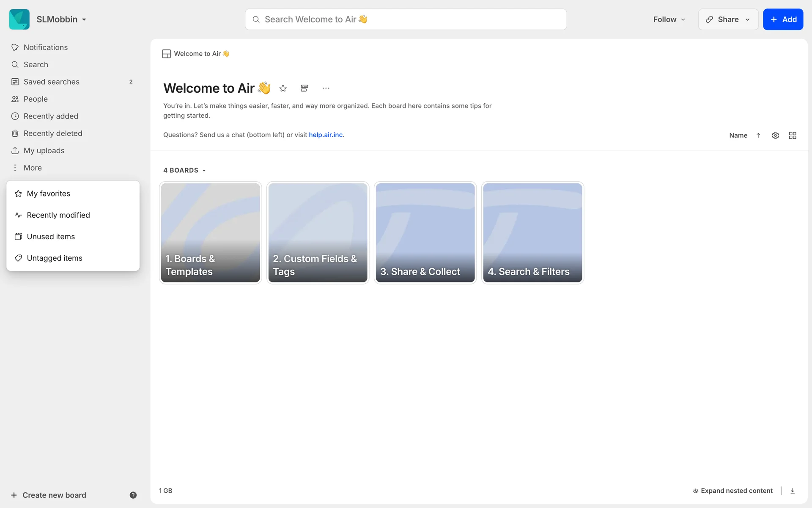Select Unused items from the More menu
The height and width of the screenshot is (508, 812).
point(51,237)
